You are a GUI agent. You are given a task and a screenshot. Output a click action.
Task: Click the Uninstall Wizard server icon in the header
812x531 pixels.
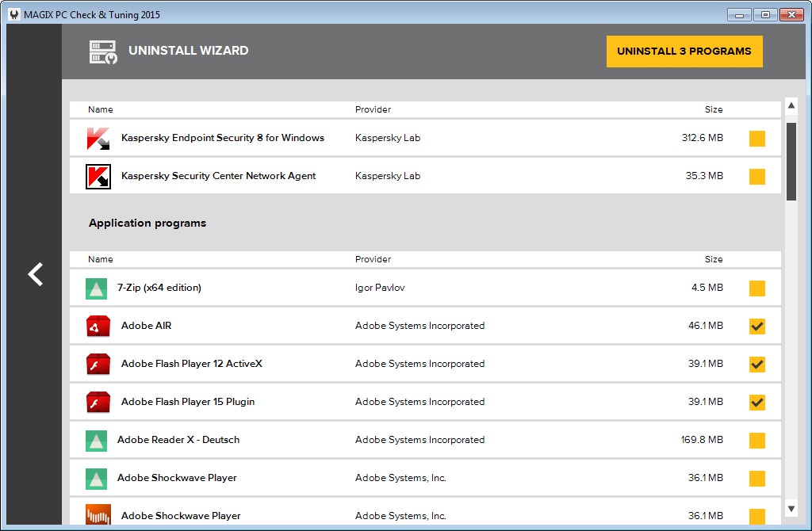(102, 51)
